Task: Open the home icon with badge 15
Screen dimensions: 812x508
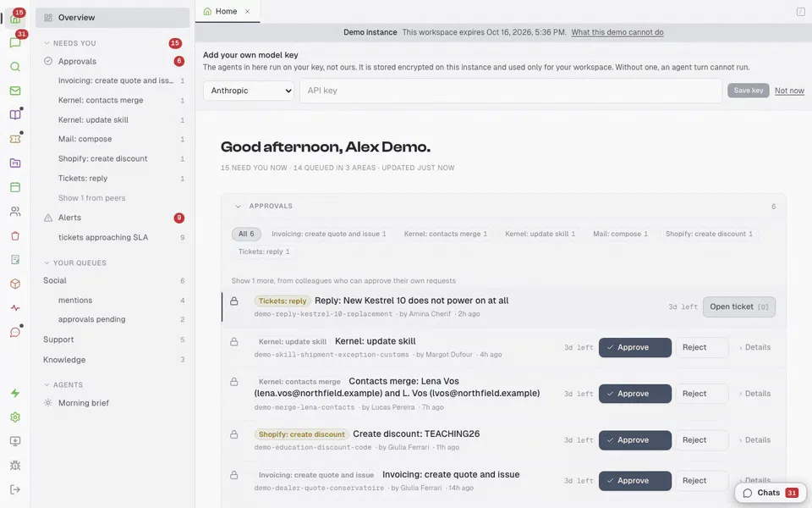Action: click(x=15, y=19)
